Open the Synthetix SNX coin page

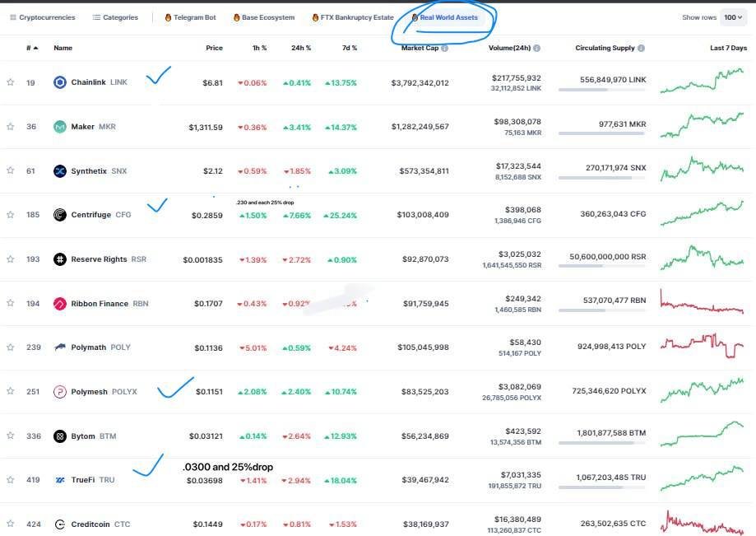coord(99,170)
